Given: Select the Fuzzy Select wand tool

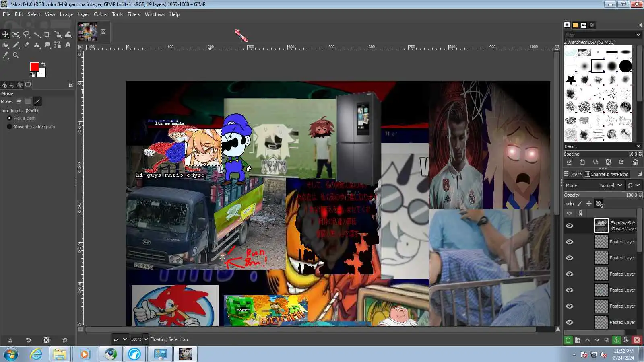Looking at the screenshot, I should 37,35.
